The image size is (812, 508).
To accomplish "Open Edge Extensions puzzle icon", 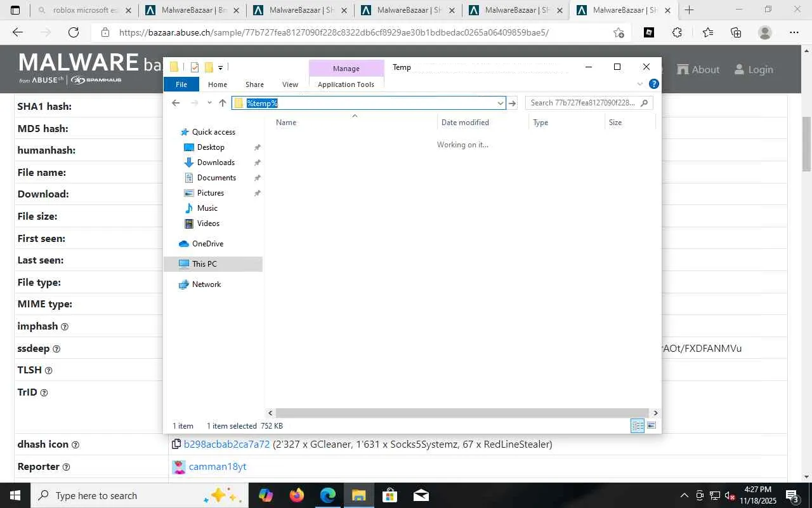I will pos(677,32).
